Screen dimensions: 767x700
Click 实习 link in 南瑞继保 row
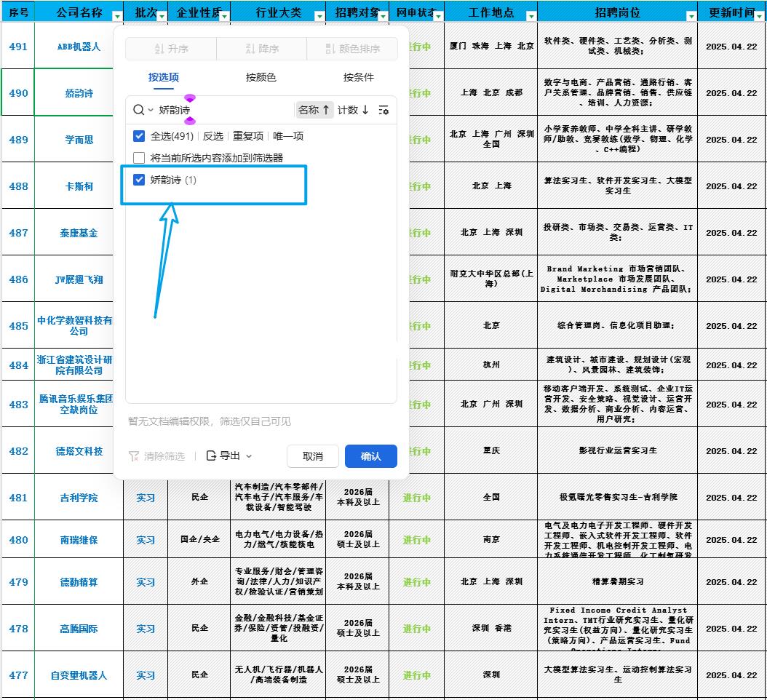146,540
